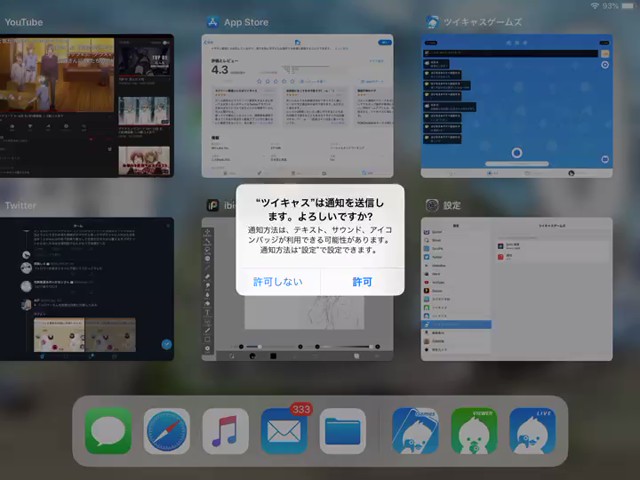Switch to the 設定 app card
Viewport: 640px width, 480px height.
tap(517, 289)
